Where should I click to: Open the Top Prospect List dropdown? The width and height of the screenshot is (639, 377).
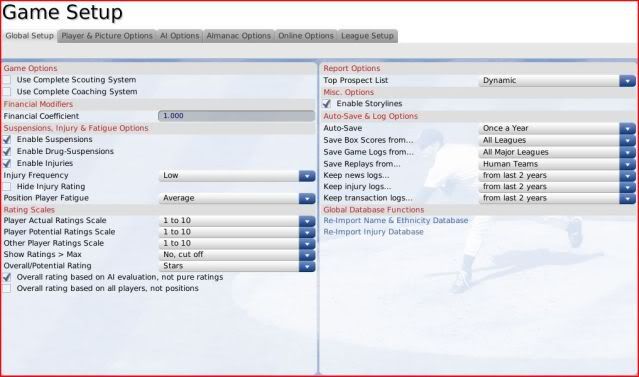(628, 81)
